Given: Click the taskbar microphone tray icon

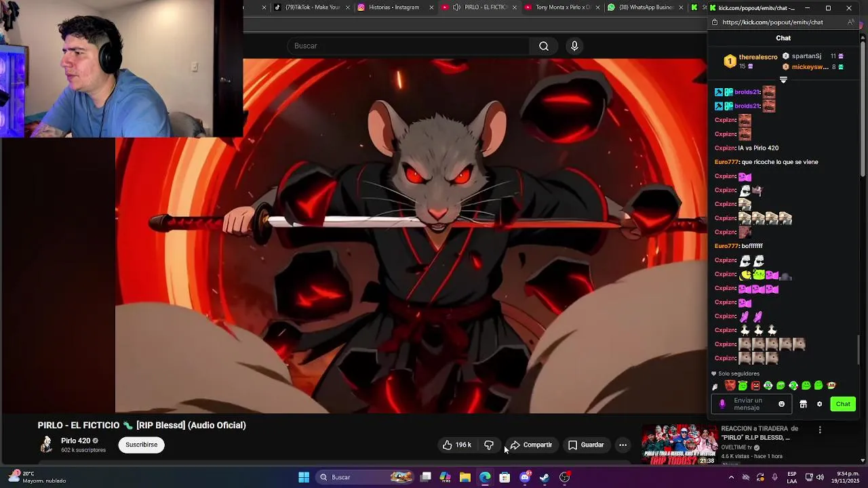Looking at the screenshot, I should click(774, 477).
